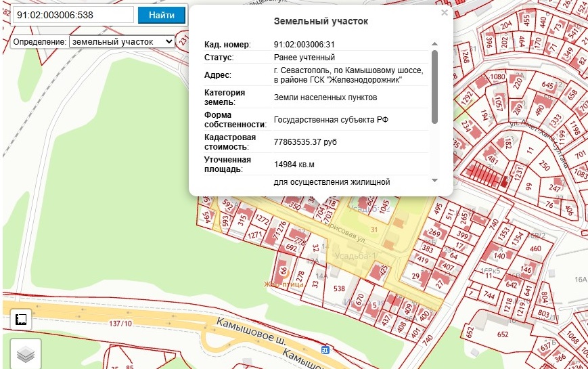Open the map layers switcher
This screenshot has width=588, height=369.
(26, 353)
